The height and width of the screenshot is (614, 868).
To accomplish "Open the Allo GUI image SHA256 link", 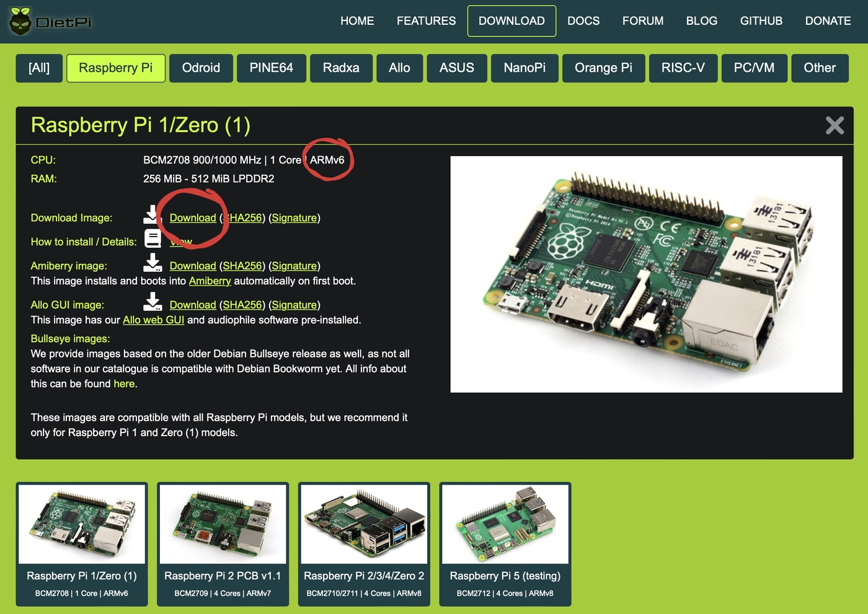I will (x=242, y=305).
